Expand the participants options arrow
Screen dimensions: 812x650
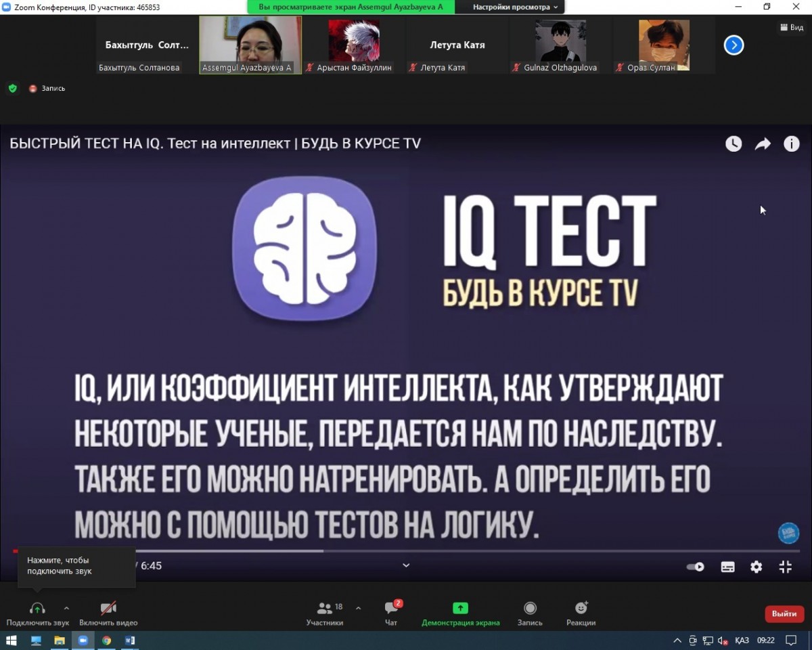click(x=358, y=608)
